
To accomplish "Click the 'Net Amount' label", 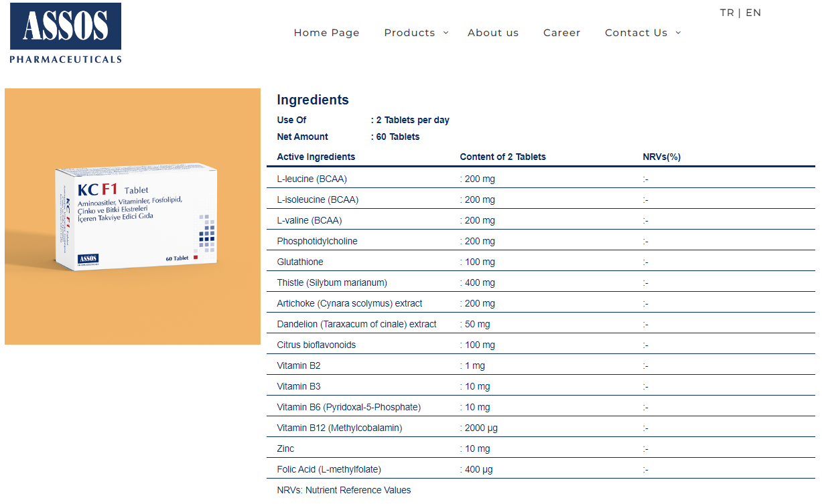I will [x=303, y=137].
